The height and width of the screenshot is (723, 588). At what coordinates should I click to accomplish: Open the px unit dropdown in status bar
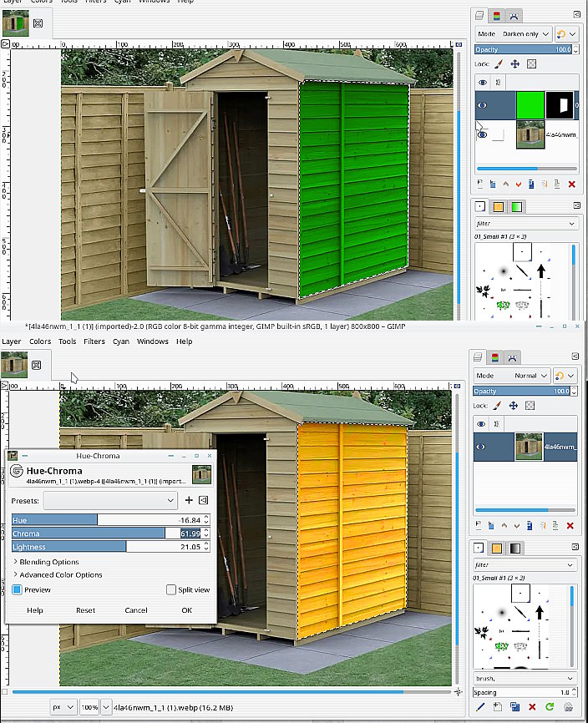click(x=63, y=707)
